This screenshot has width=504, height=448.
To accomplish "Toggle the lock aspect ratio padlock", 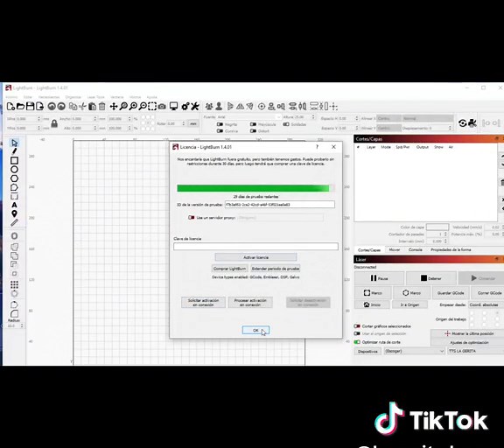I will pyautogui.click(x=54, y=123).
